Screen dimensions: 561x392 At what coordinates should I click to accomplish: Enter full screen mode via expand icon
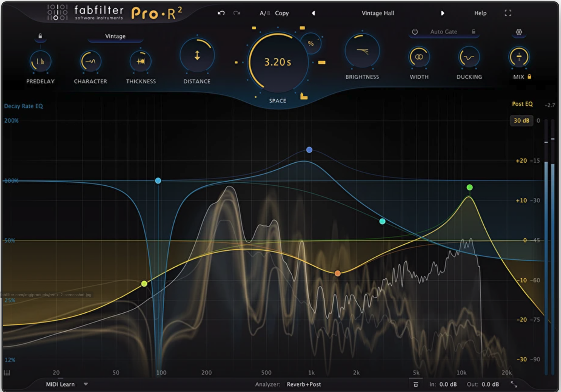(x=508, y=13)
